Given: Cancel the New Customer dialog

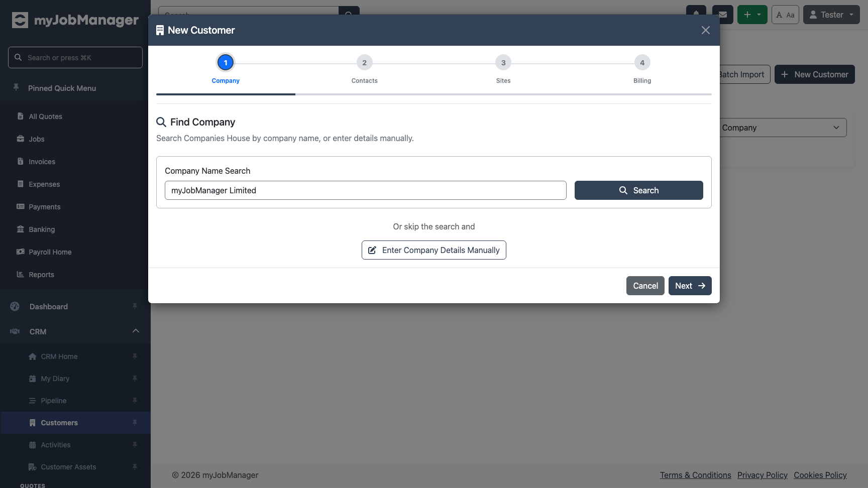Looking at the screenshot, I should click(645, 286).
